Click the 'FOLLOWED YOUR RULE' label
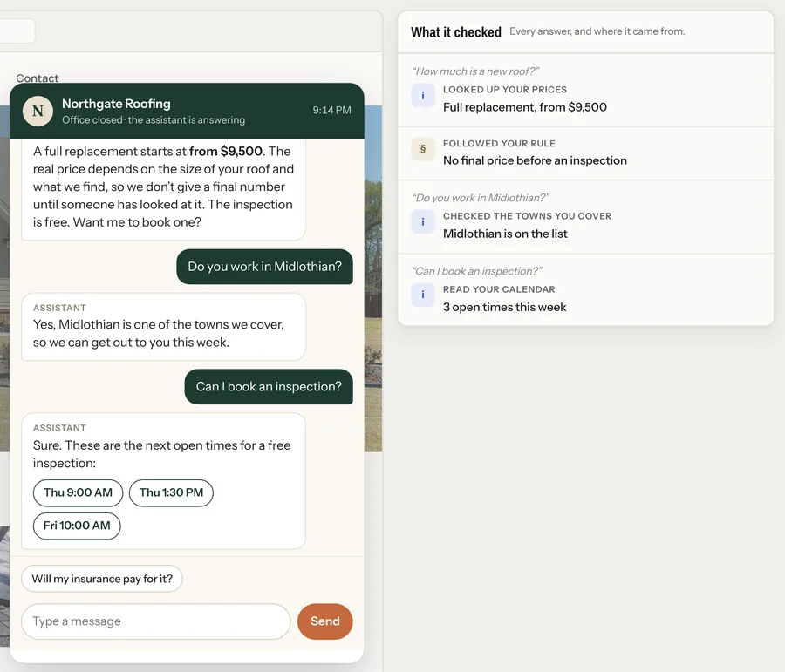 point(499,144)
